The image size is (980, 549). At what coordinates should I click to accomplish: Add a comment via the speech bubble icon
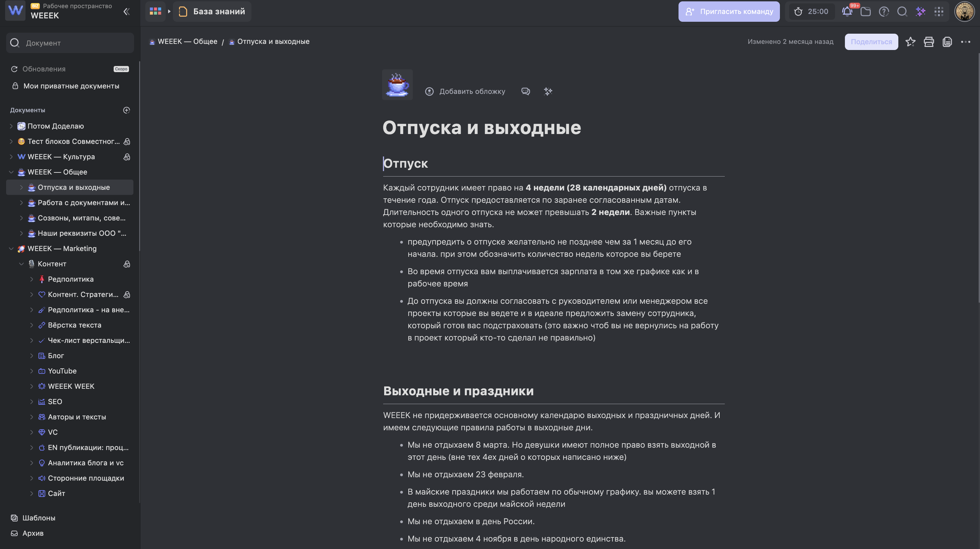tap(526, 91)
